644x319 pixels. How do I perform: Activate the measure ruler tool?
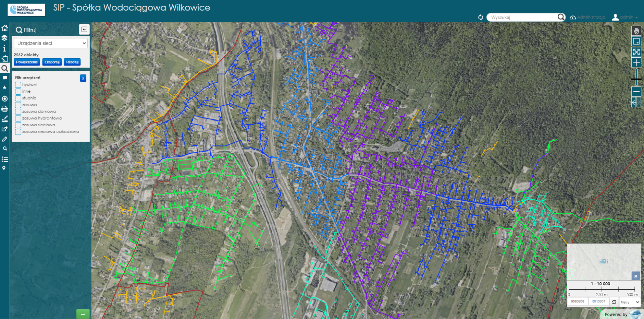[4, 119]
